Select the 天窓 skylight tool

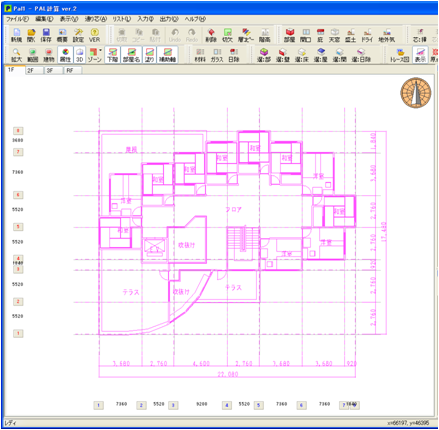(334, 35)
